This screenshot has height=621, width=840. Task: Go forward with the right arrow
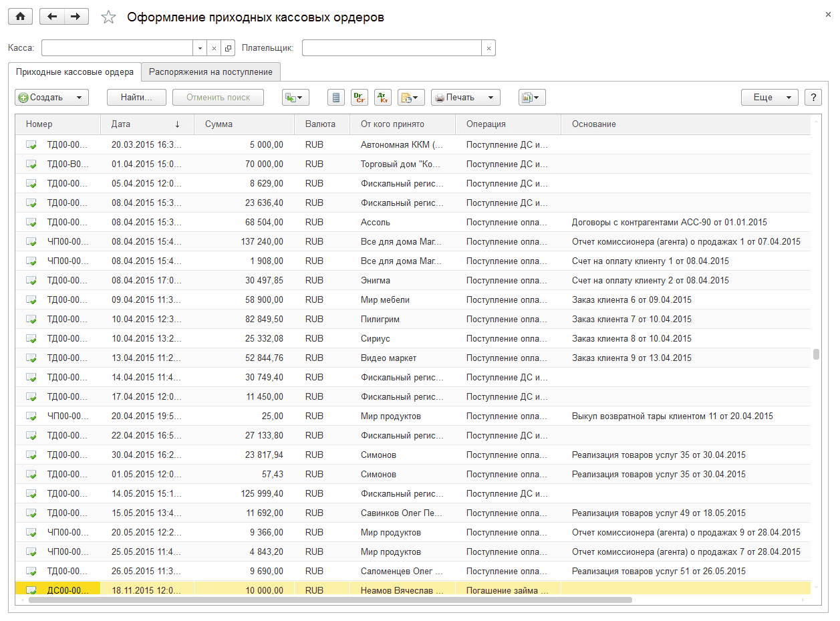tap(76, 17)
